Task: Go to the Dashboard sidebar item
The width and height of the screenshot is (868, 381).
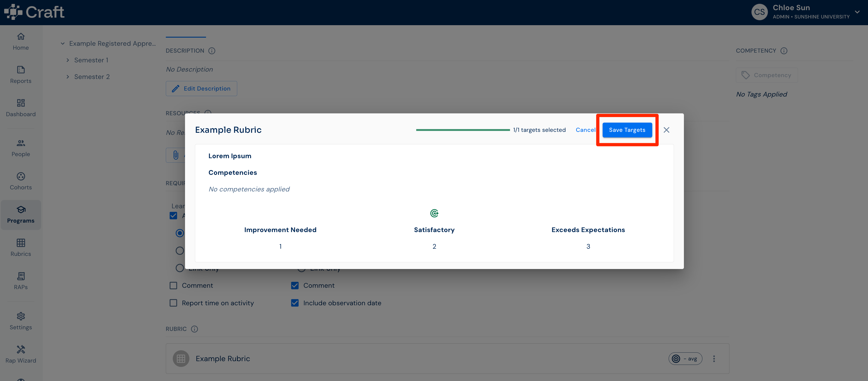Action: tap(21, 108)
